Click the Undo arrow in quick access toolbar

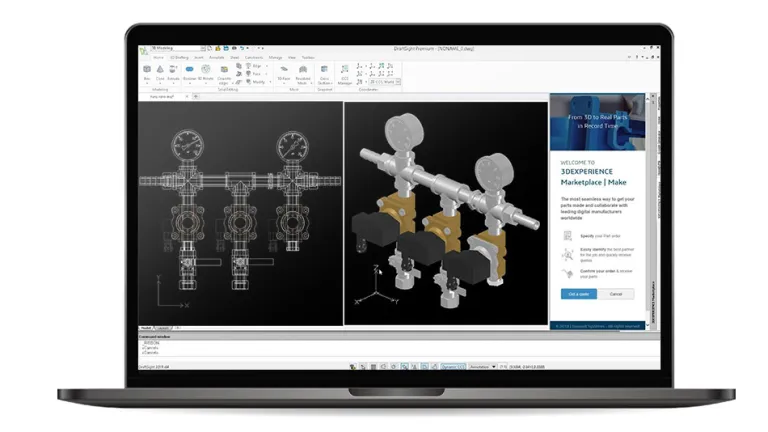(242, 48)
